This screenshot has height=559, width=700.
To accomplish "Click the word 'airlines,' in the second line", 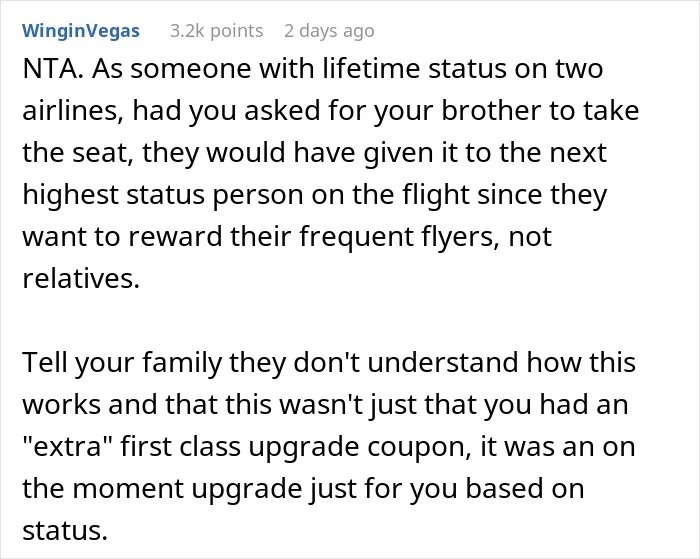I will (72, 111).
